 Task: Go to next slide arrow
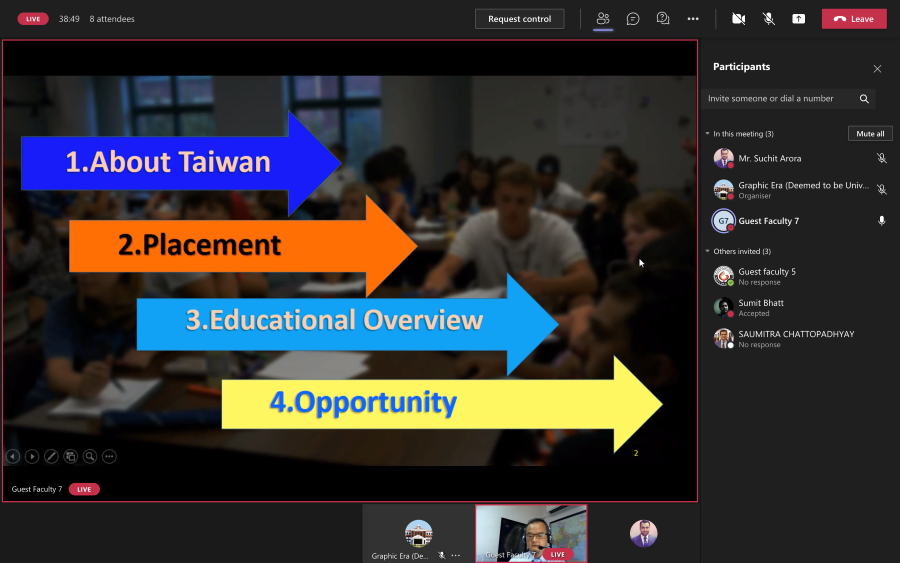point(32,456)
